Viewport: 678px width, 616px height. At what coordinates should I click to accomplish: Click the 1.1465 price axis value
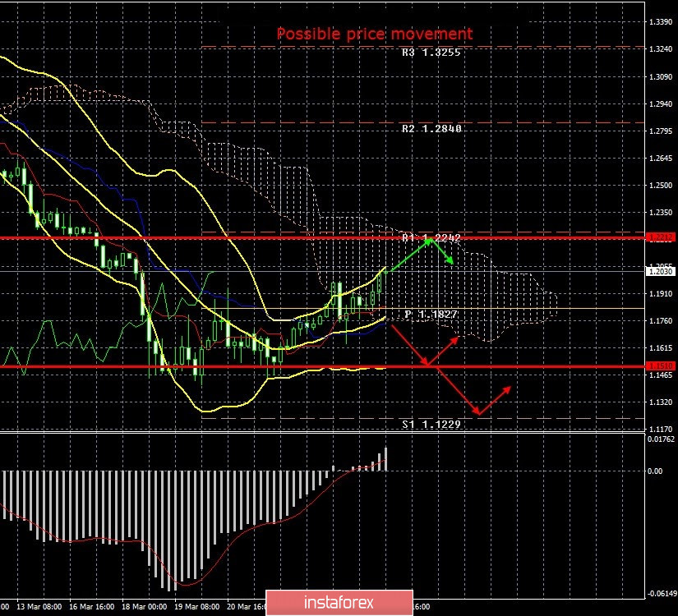[x=661, y=375]
